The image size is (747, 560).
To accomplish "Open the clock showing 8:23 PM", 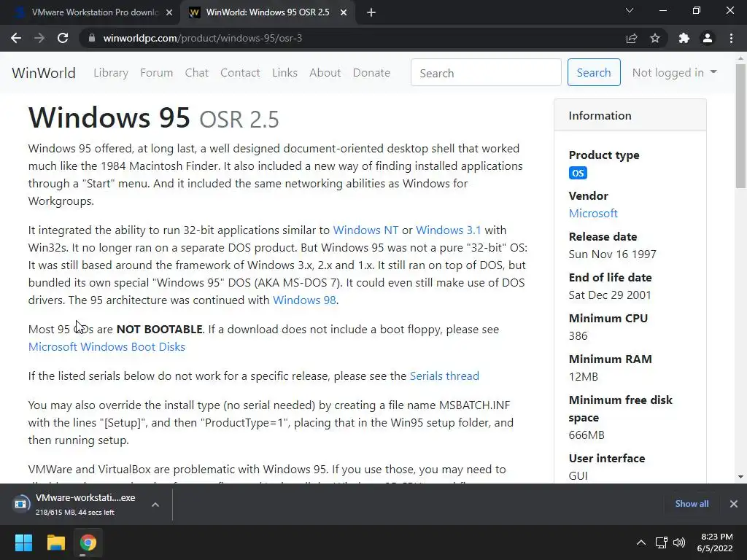I will coord(715,542).
